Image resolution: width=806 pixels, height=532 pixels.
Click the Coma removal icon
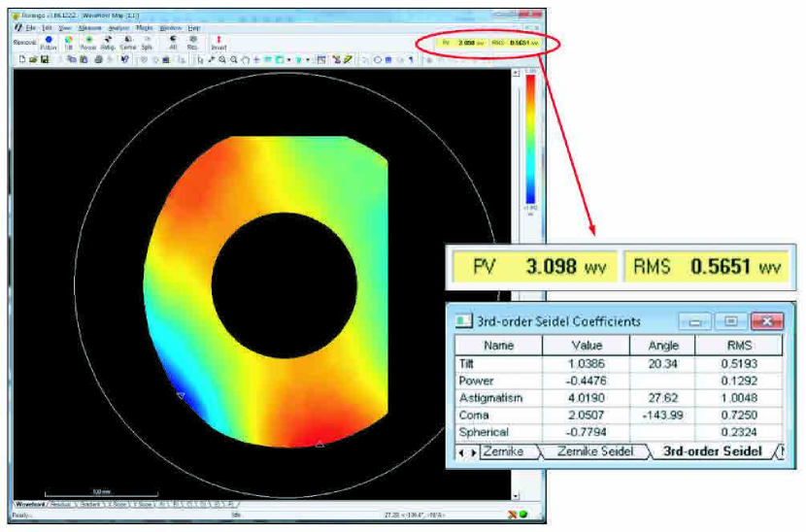pos(127,42)
